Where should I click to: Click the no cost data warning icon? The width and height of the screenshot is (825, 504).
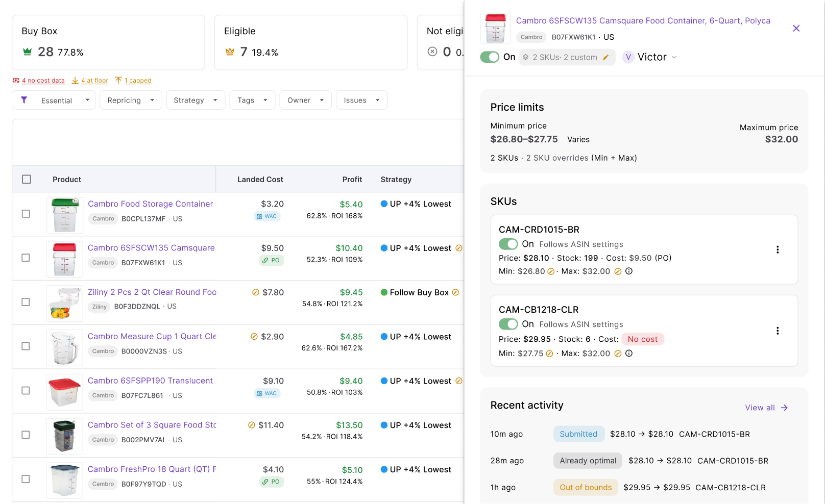[x=16, y=81]
